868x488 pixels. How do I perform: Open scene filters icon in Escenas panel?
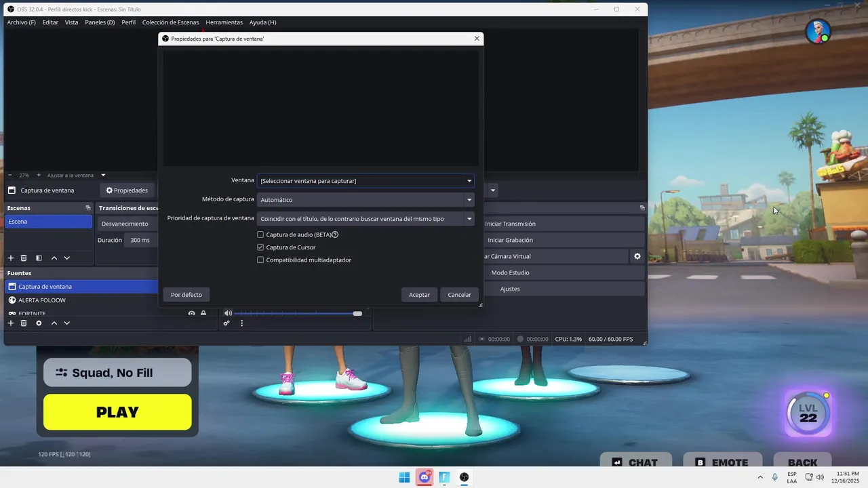coord(39,258)
